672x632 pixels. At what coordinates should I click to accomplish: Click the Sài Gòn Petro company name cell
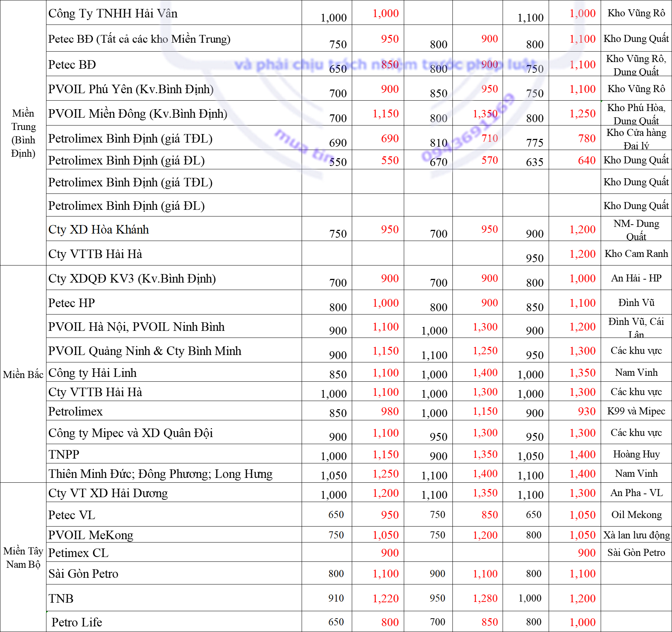[174, 573]
